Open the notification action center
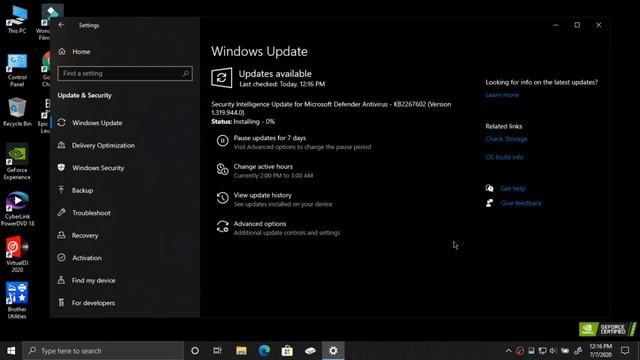 625,351
